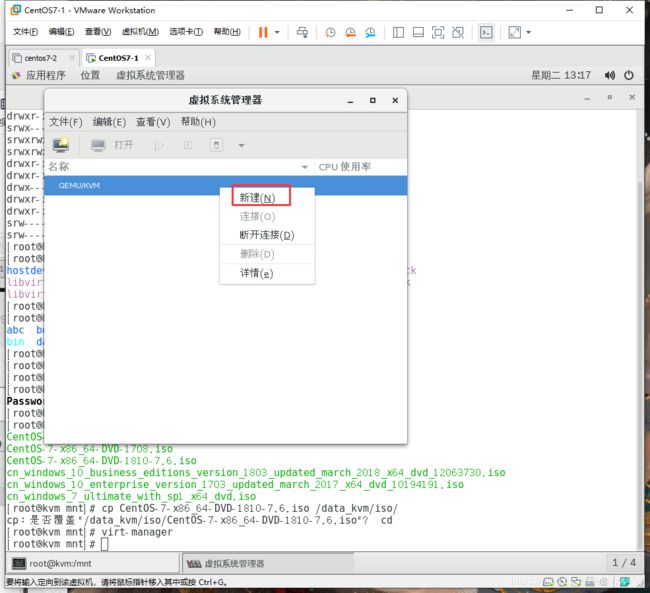The height and width of the screenshot is (593, 650).
Task: Click the stretch guest display icon
Action: coord(514,32)
